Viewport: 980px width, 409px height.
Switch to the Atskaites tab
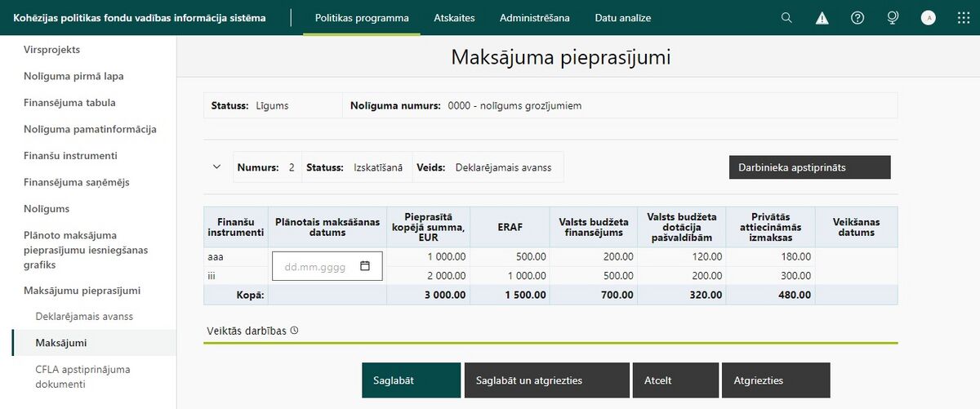coord(454,17)
